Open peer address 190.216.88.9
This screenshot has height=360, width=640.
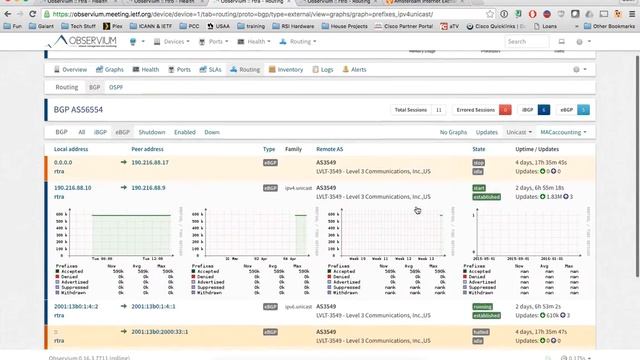[x=148, y=188]
